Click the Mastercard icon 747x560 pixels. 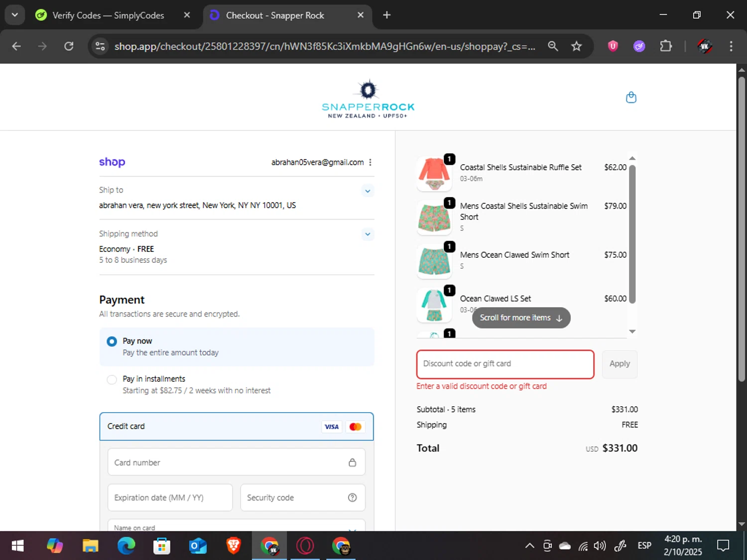(x=356, y=427)
